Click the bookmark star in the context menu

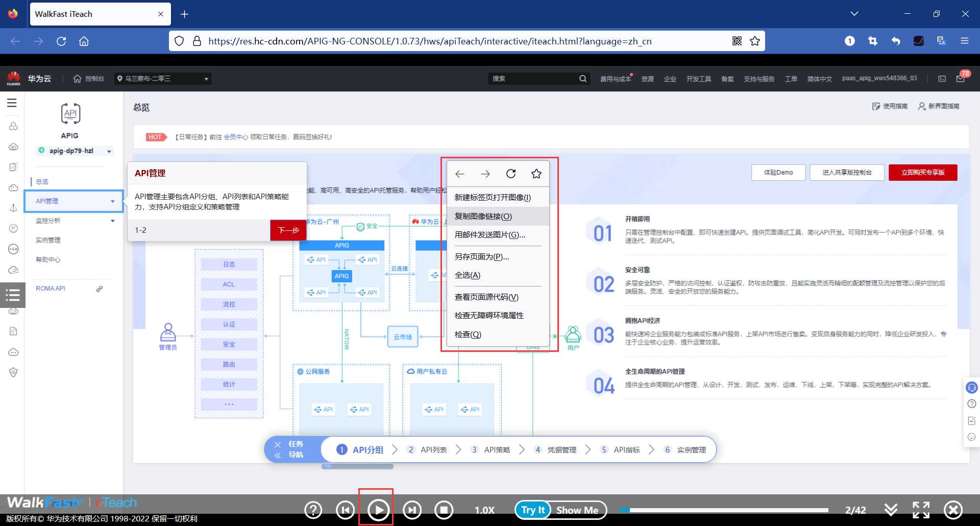click(536, 174)
